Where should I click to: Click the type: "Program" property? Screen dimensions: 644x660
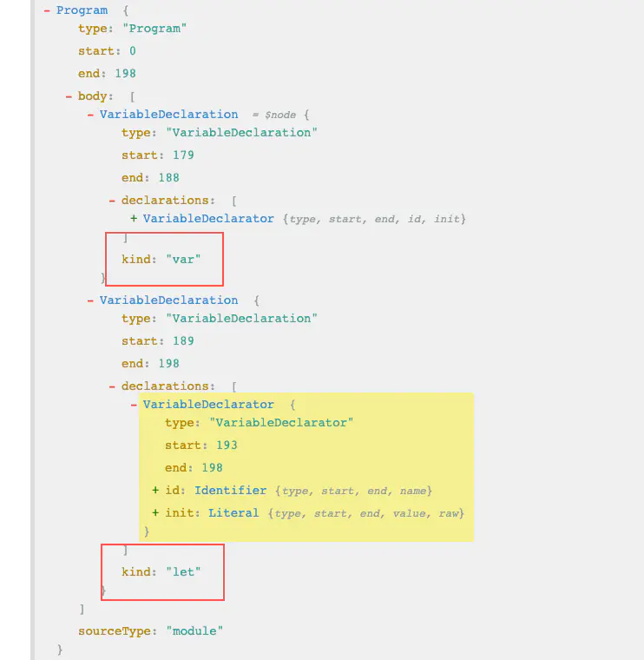[x=132, y=29]
